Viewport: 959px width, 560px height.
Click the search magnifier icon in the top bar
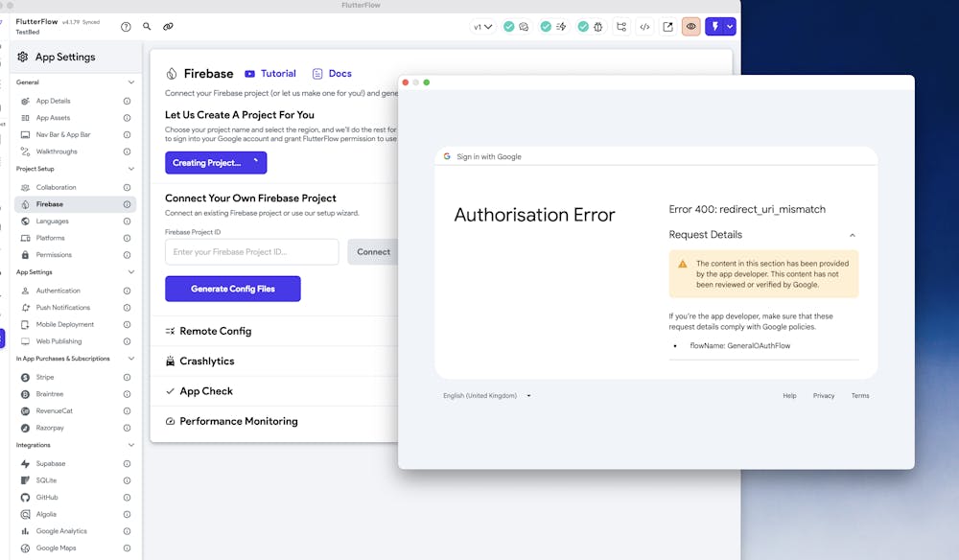(x=147, y=26)
